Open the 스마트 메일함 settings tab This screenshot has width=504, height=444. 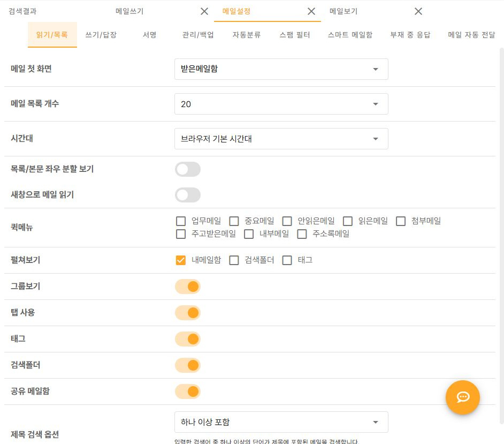click(350, 35)
